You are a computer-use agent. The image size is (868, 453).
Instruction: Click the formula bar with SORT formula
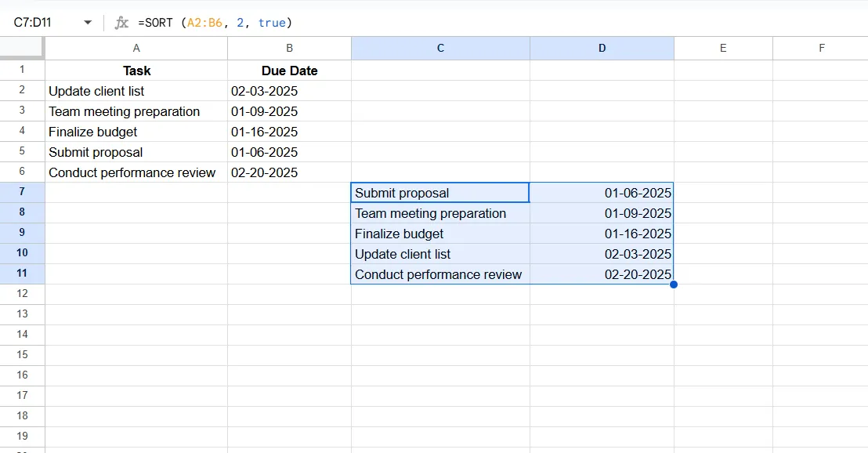click(x=498, y=23)
